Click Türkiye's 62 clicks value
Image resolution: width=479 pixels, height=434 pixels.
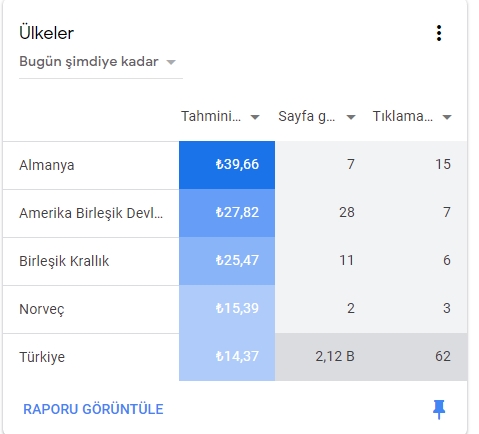[x=443, y=356]
